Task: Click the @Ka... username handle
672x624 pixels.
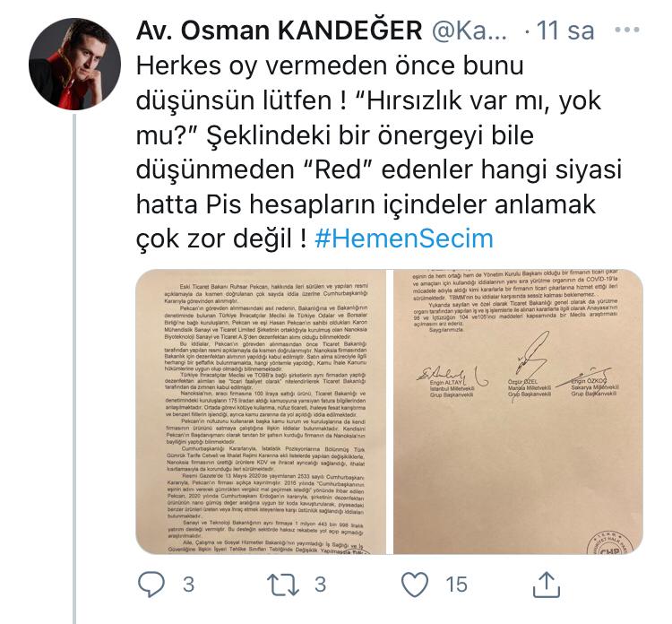Action: coord(470,30)
